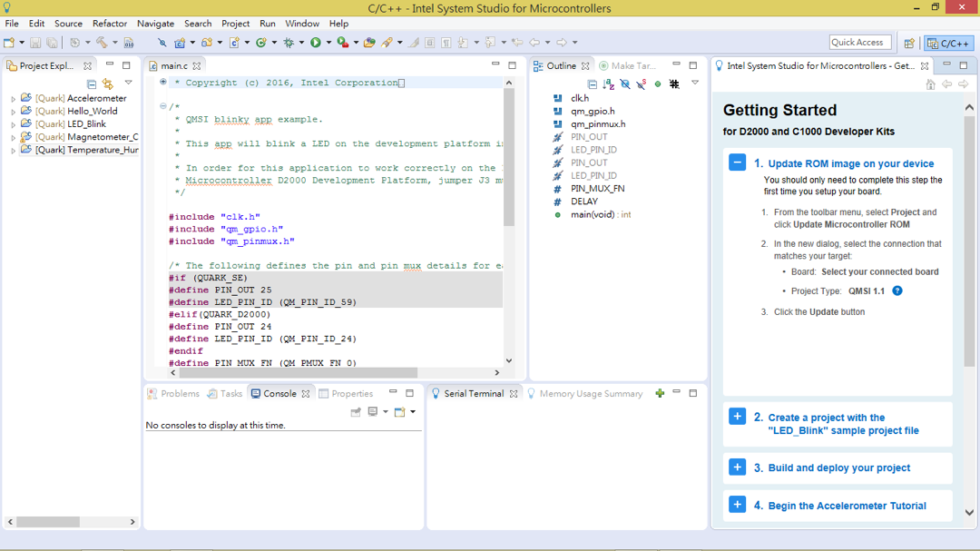Click the Open Type folder icon

coord(369,43)
